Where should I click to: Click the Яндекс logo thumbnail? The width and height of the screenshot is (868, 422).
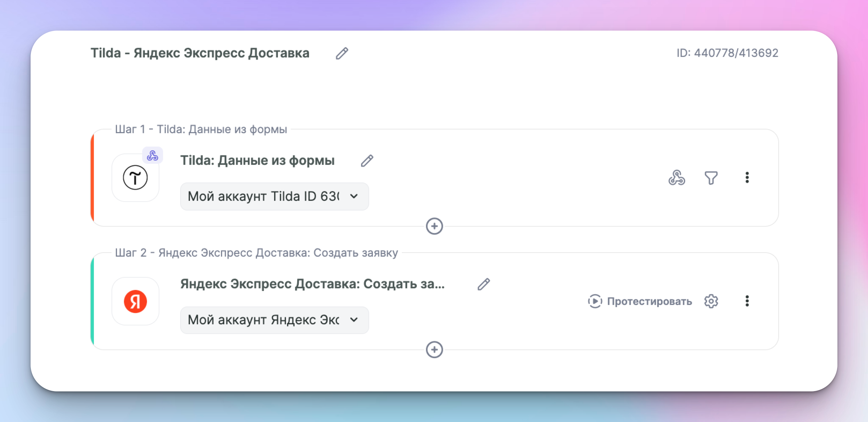[x=135, y=301]
